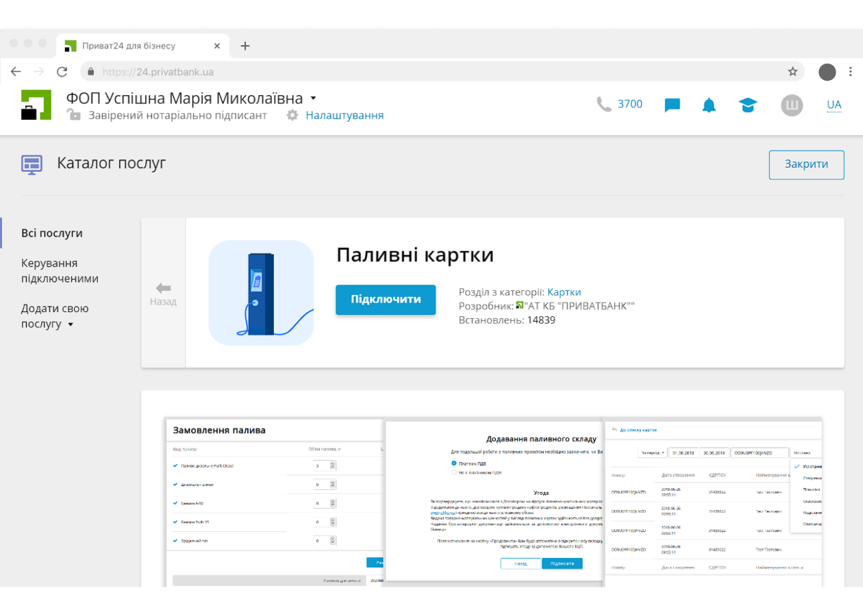Open user avatar with letter Ш
This screenshot has width=863, height=616.
pyautogui.click(x=792, y=105)
